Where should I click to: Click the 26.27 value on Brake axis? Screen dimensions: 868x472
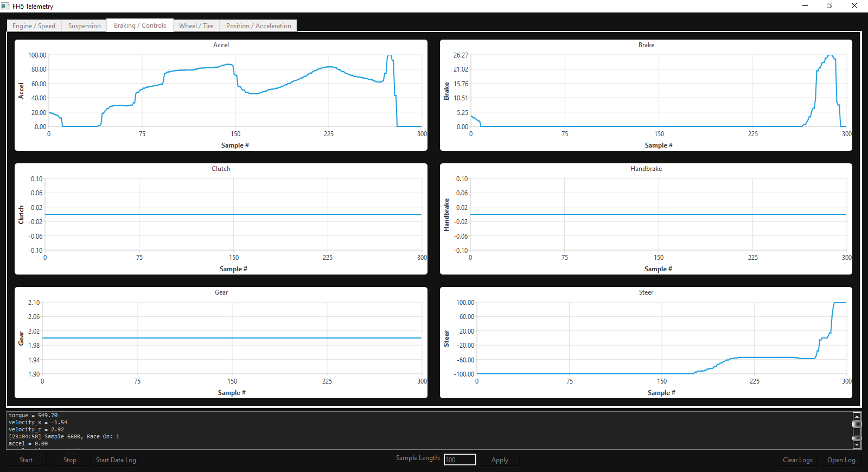point(461,55)
